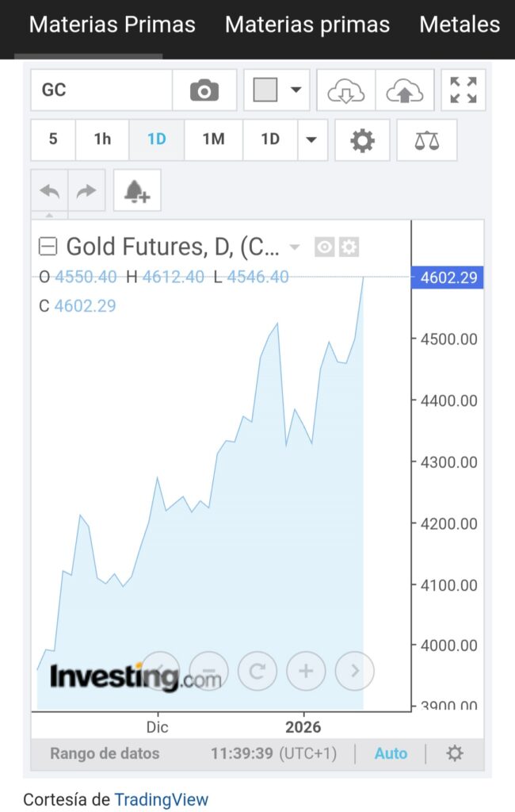
Task: Open the chart style dropdown arrow
Action: pos(296,90)
